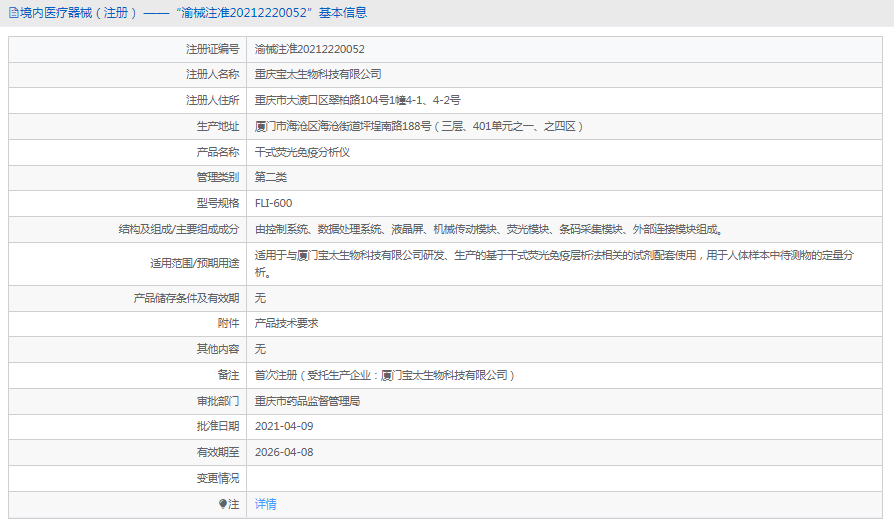Image resolution: width=894 pixels, height=526 pixels.
Task: Open the 详情 link in the 注 row
Action: [x=265, y=504]
